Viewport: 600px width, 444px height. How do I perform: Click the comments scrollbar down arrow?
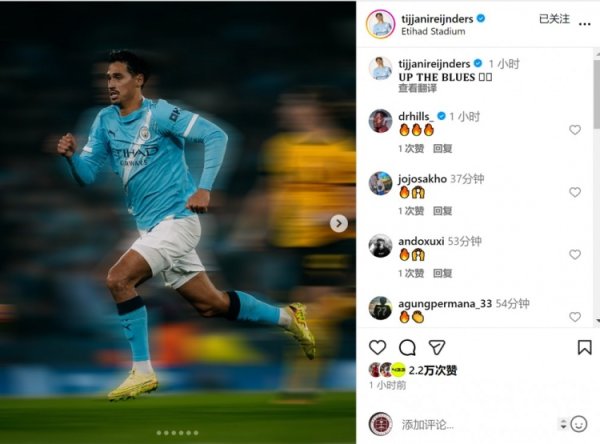click(597, 321)
